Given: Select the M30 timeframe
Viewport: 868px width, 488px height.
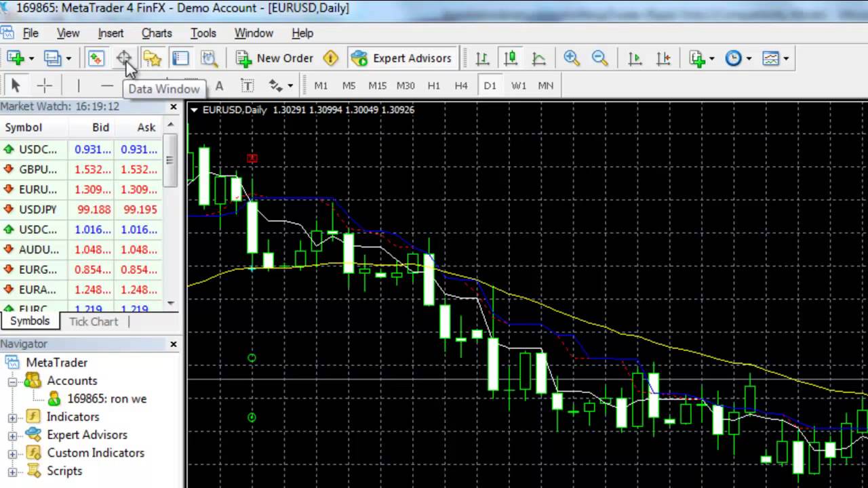Looking at the screenshot, I should pyautogui.click(x=406, y=85).
